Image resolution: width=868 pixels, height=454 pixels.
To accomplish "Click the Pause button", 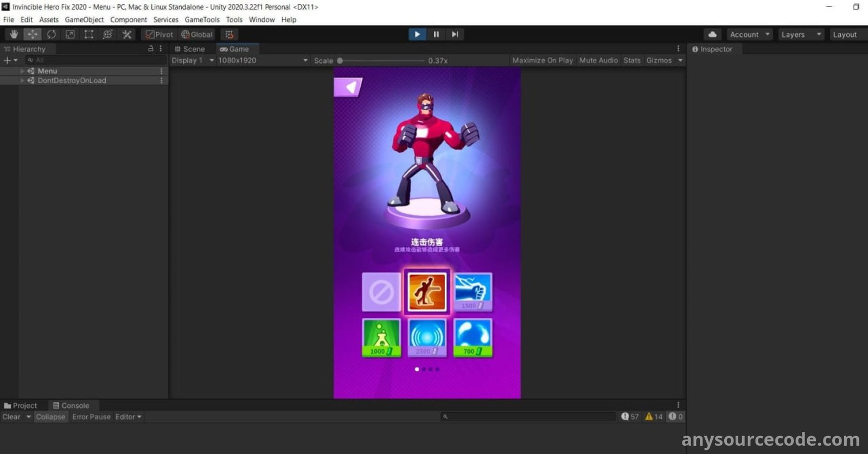I will [436, 34].
